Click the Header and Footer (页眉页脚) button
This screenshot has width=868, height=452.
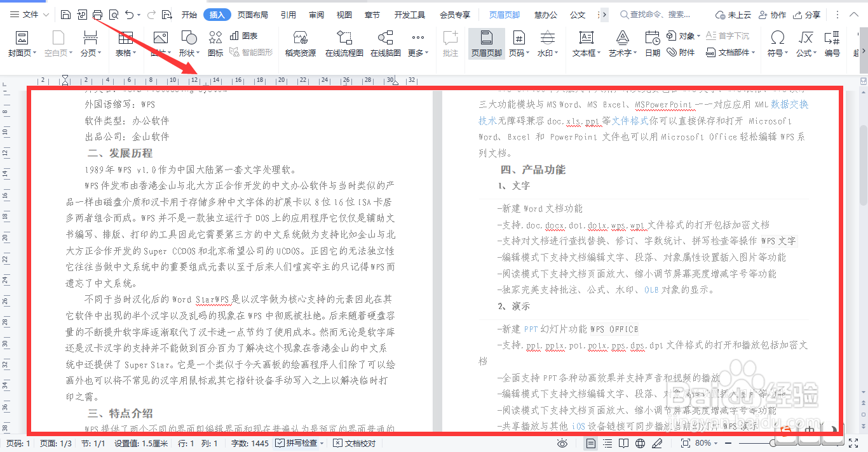tap(486, 44)
